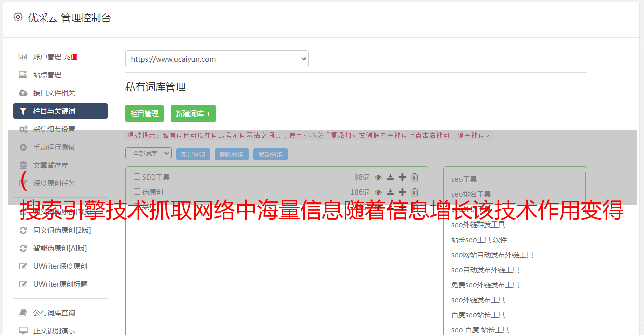Image resolution: width=644 pixels, height=335 pixels.
Task: Click keyword 'seo外链发布工具'
Action: click(x=478, y=300)
